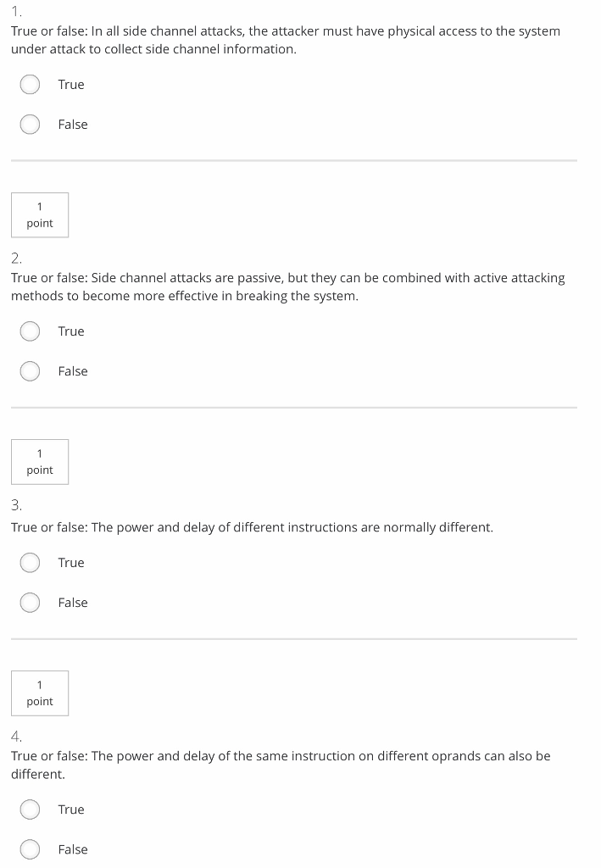Select True for question 4
The width and height of the screenshot is (601, 868).
[30, 809]
